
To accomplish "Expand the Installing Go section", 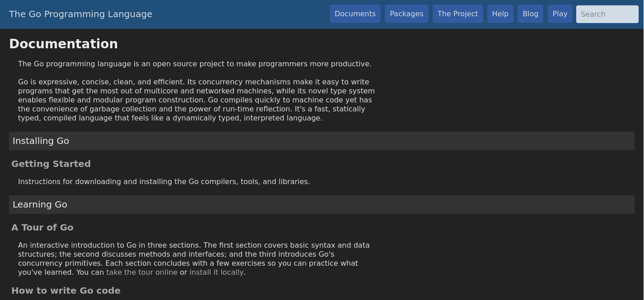I will point(41,141).
